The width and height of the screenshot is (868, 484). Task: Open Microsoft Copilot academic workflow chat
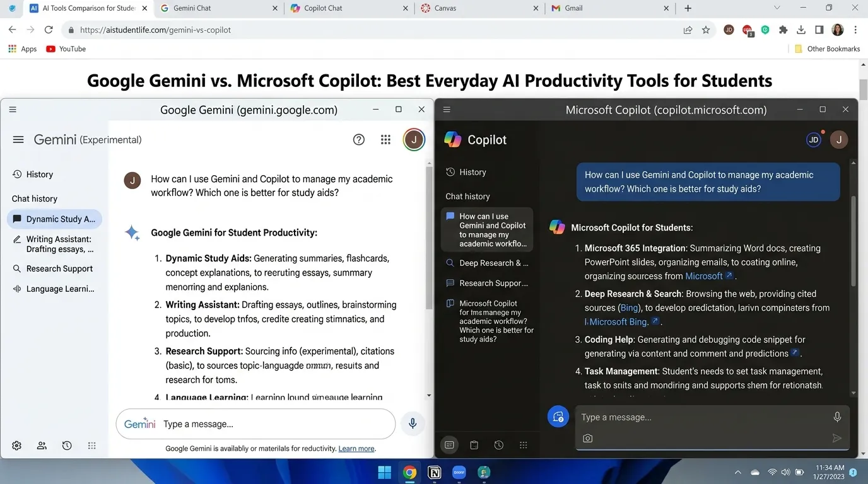pos(489,321)
